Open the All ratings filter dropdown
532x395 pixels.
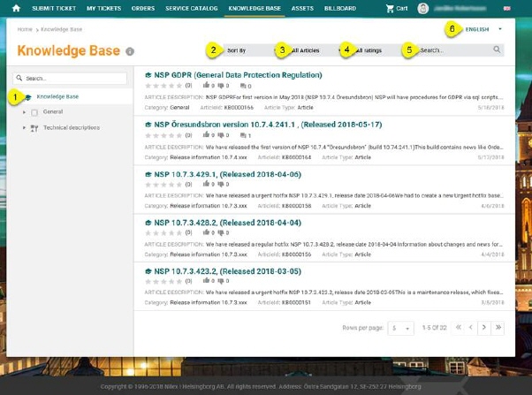pyautogui.click(x=371, y=50)
